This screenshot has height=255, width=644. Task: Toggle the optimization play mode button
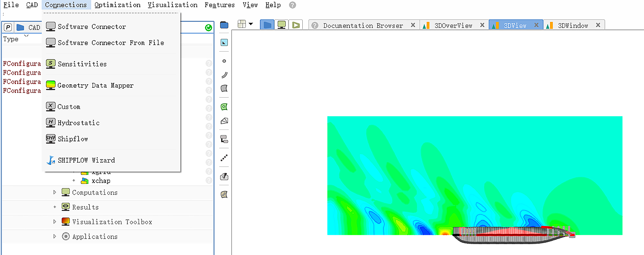296,25
